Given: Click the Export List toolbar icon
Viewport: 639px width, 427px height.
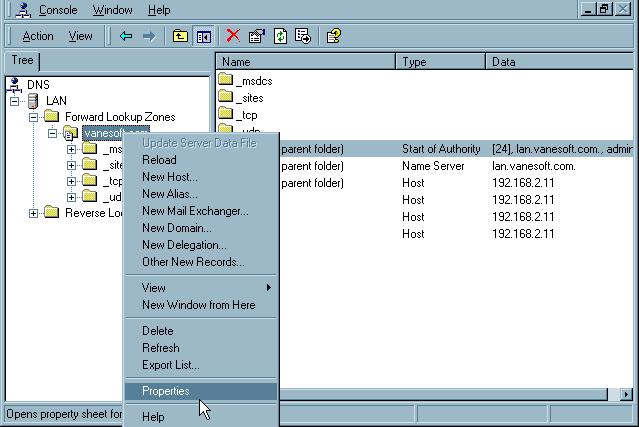Looking at the screenshot, I should coord(303,36).
